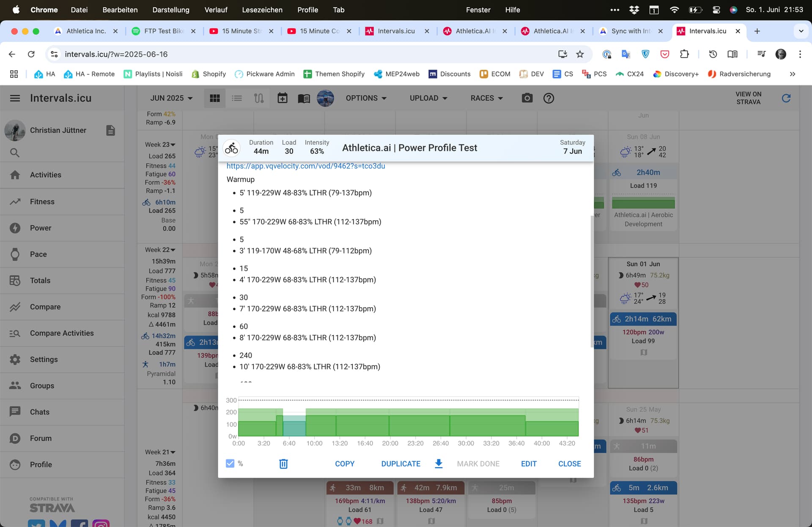Image resolution: width=812 pixels, height=527 pixels.
Task: Open the Athletica Inc. browser tab
Action: (x=86, y=31)
